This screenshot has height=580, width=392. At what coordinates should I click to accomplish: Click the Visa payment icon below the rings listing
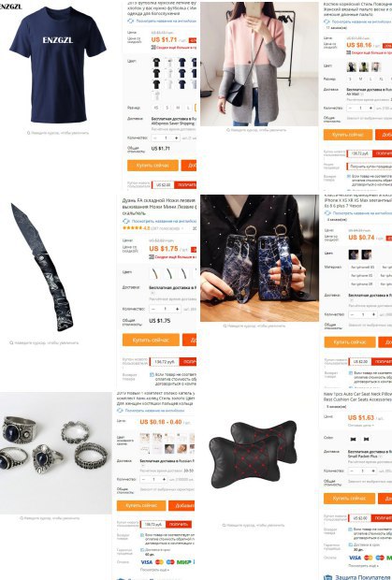point(147,562)
